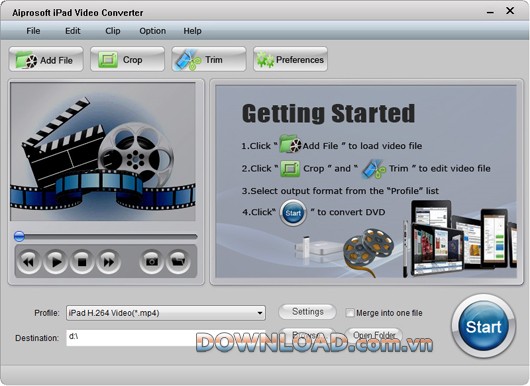The height and width of the screenshot is (386, 530).
Task: Click the playback seek slider handle
Action: 19,236
